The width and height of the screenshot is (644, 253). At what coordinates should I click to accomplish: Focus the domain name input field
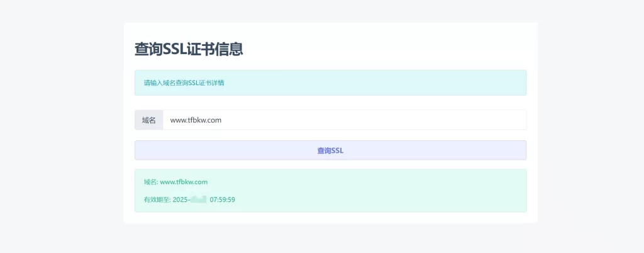[x=343, y=120]
